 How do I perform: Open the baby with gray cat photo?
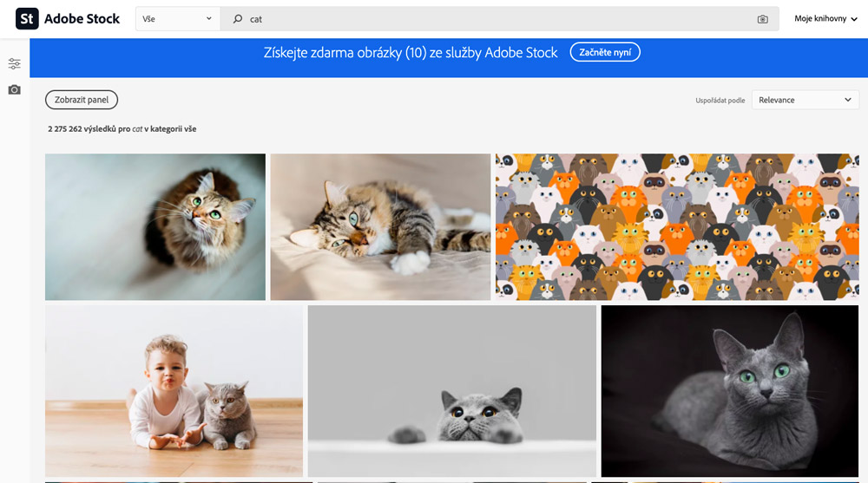(174, 390)
